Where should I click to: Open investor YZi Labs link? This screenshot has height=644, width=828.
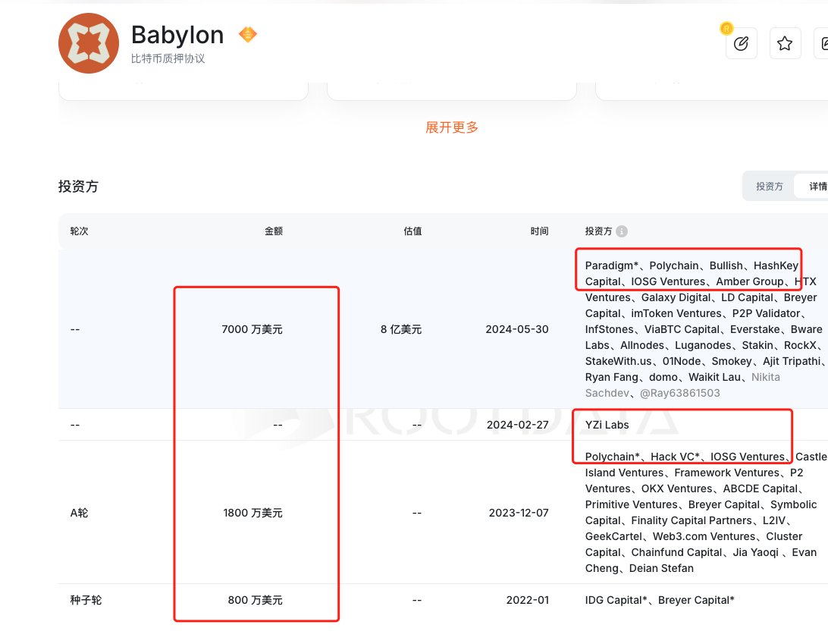coord(607,425)
